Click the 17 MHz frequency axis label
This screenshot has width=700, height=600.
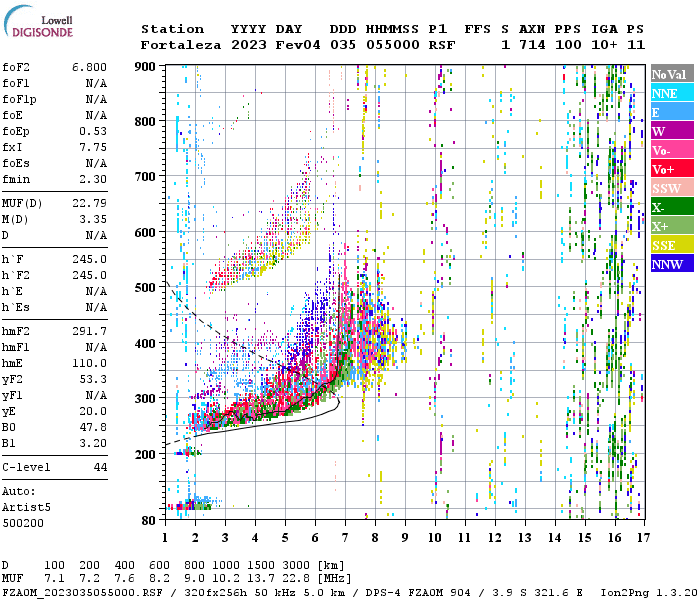coord(643,538)
